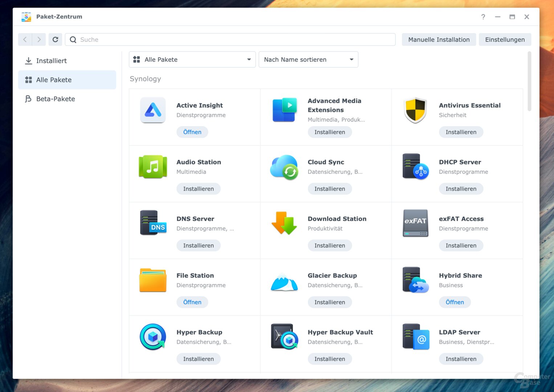Select Beta-Pakete in the sidebar
Viewport: 554px width, 392px height.
tap(67, 99)
